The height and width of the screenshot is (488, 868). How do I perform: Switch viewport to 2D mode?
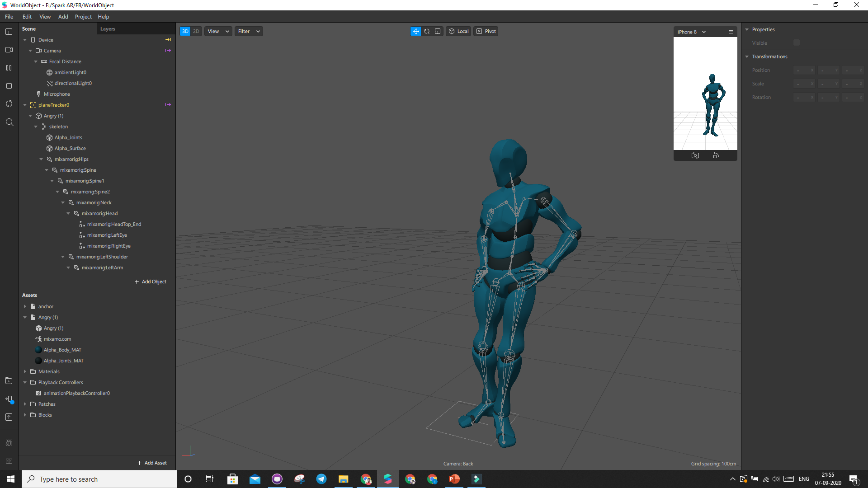[196, 31]
